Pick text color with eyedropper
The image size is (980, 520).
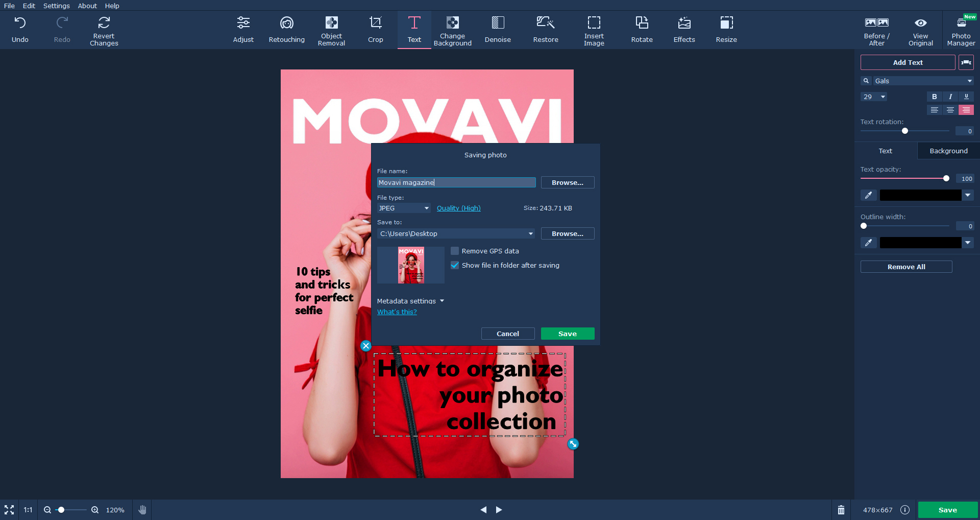click(869, 195)
